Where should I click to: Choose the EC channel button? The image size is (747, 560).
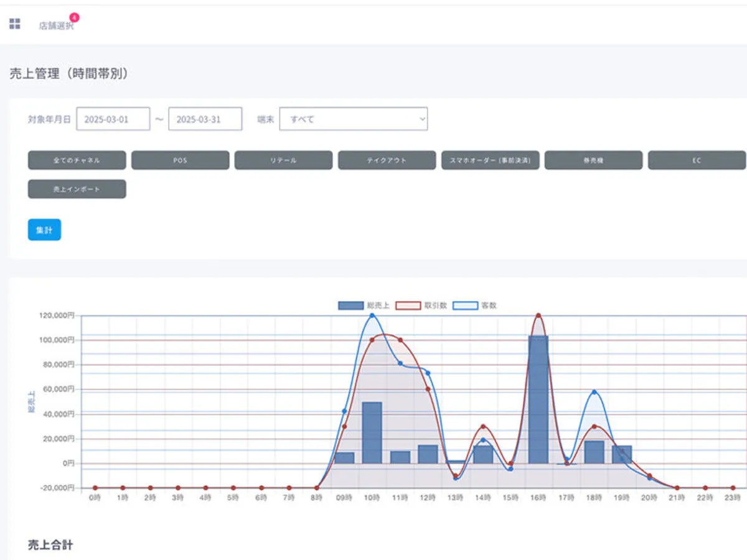697,160
